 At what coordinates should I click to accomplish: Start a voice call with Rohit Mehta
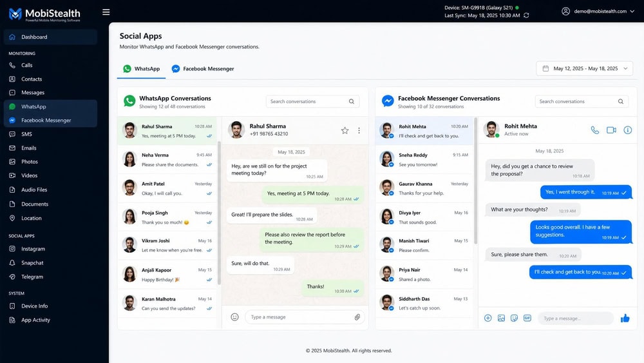[594, 130]
